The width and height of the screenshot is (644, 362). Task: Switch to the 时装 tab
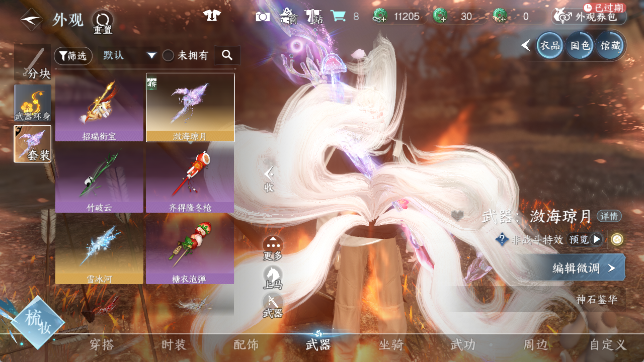174,345
